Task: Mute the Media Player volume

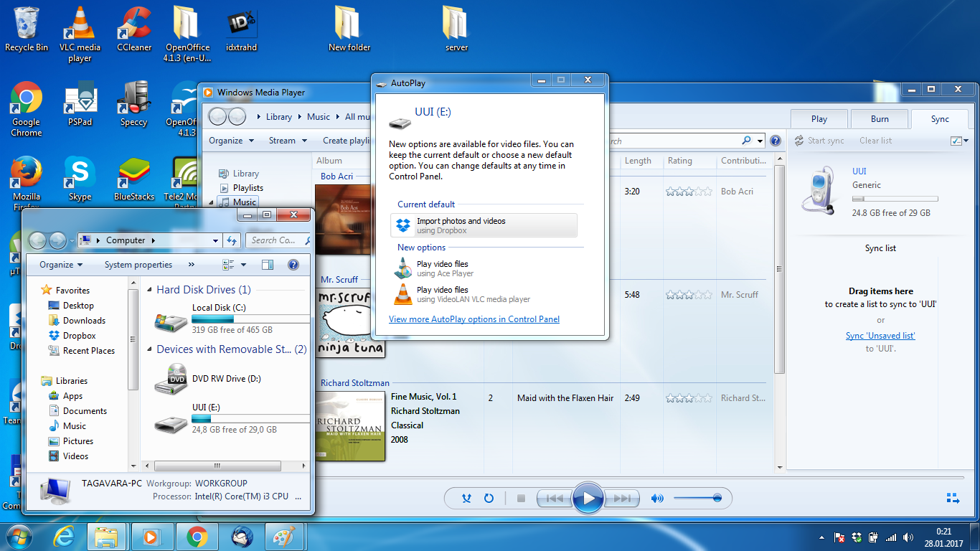Action: (656, 498)
